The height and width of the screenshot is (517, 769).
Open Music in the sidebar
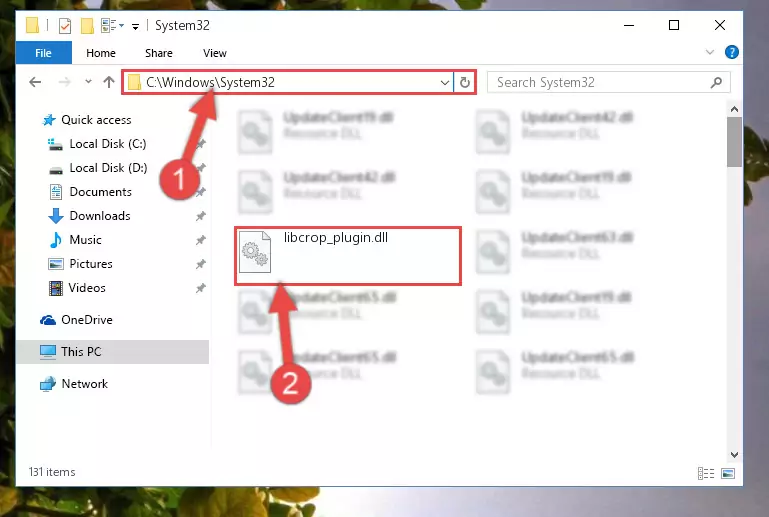85,240
